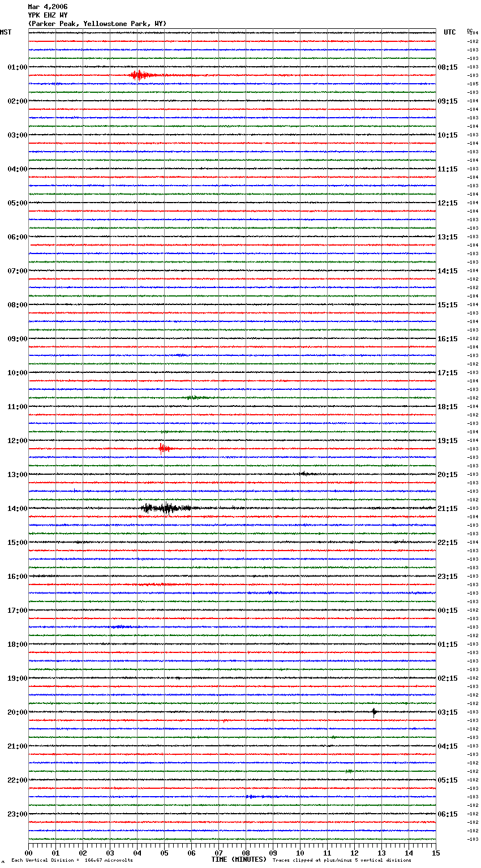Click the 12:15 UTC time label
Screen dimensions: 481x868
(448, 203)
